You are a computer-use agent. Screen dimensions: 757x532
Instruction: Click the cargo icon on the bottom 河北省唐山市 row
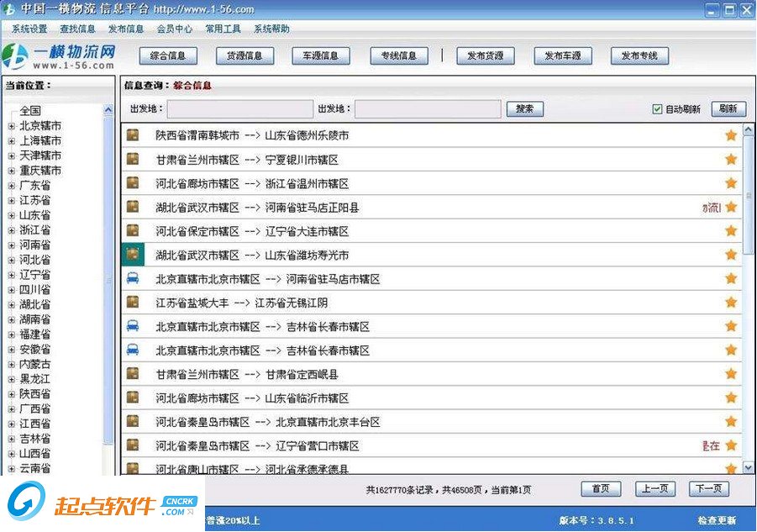pos(134,470)
